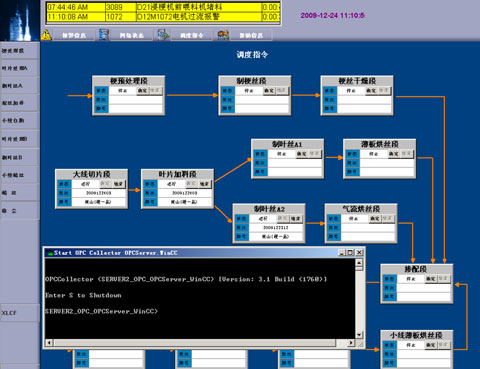Click the console horizontal scrollbar left arrow

pos(49,342)
